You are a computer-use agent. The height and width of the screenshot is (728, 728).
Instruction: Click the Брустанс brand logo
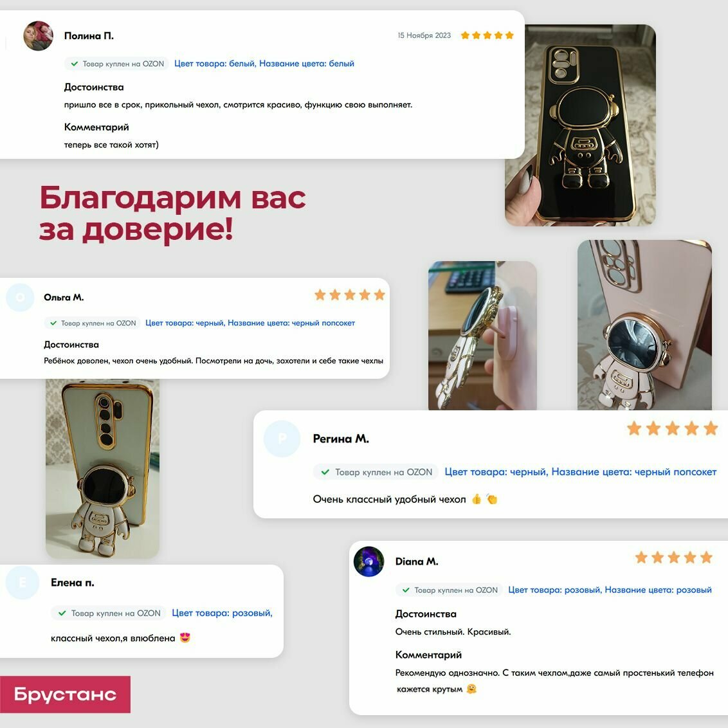[x=65, y=694]
